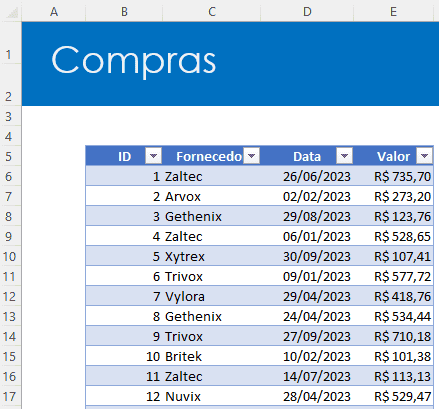Open the Data column filter dropdown
Screen dimensions: 439x409
344,156
